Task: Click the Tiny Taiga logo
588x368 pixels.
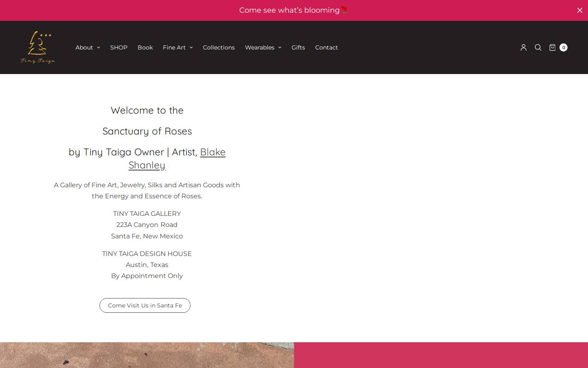Action: point(38,47)
